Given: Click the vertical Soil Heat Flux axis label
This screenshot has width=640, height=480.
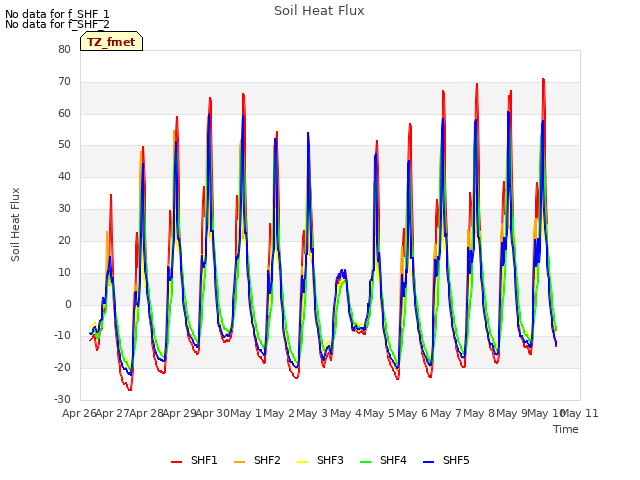Looking at the screenshot, I should [x=15, y=224].
